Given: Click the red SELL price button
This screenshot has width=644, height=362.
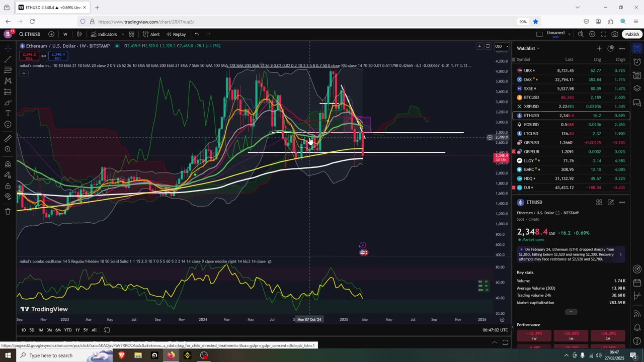Looking at the screenshot, I should coord(29,55).
